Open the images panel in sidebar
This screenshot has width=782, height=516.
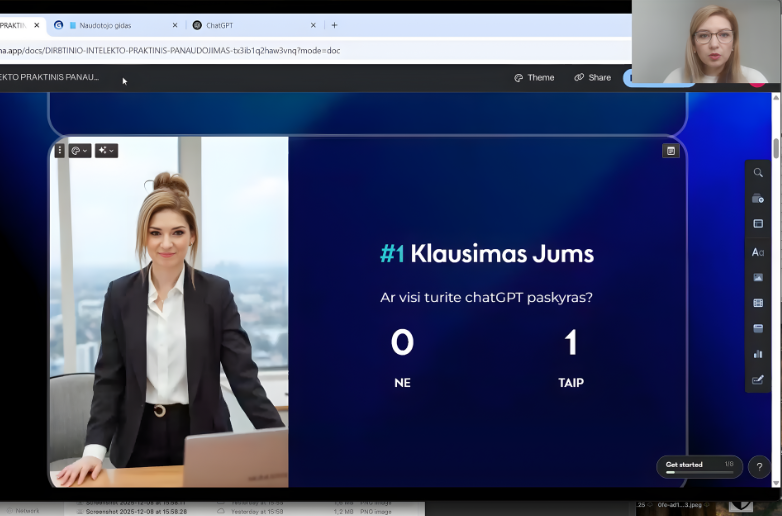click(758, 277)
